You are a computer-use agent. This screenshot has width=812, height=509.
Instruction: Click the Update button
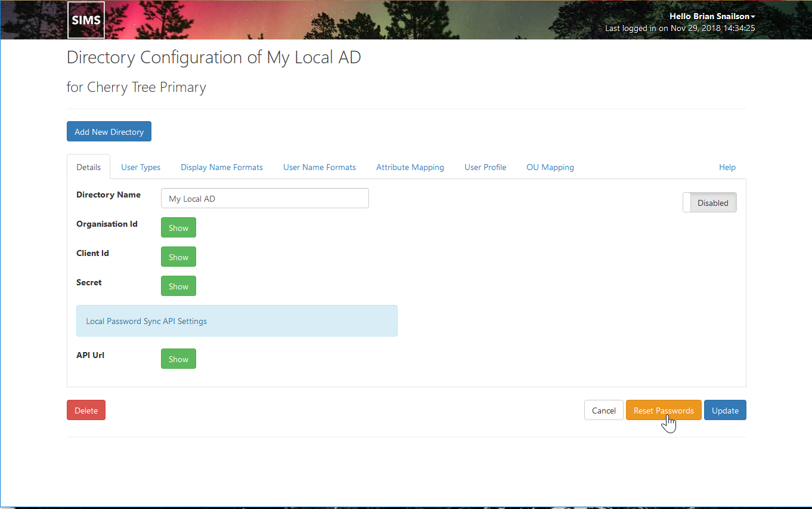[x=725, y=411]
